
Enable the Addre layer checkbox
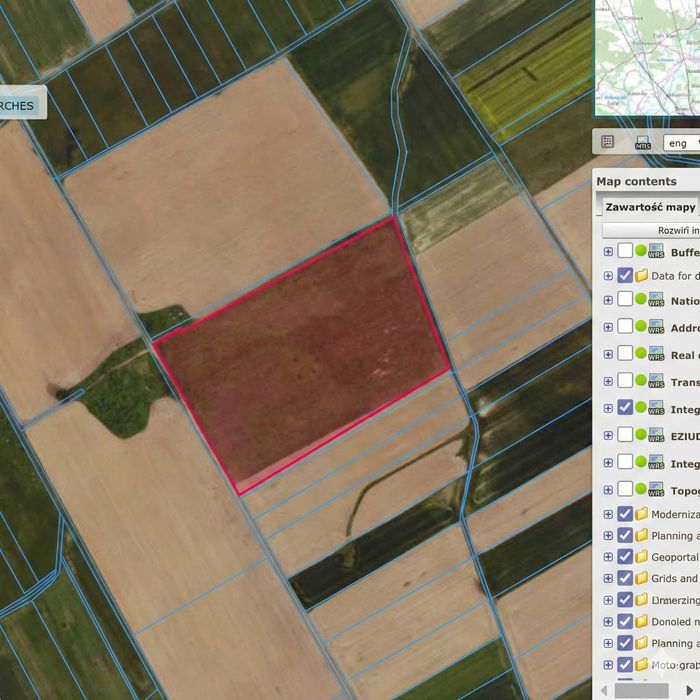point(625,326)
